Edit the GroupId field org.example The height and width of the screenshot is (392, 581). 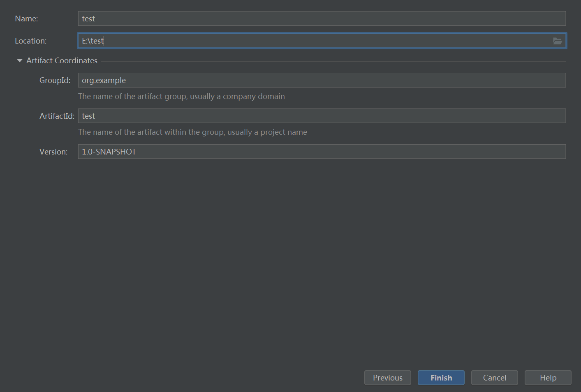point(322,80)
